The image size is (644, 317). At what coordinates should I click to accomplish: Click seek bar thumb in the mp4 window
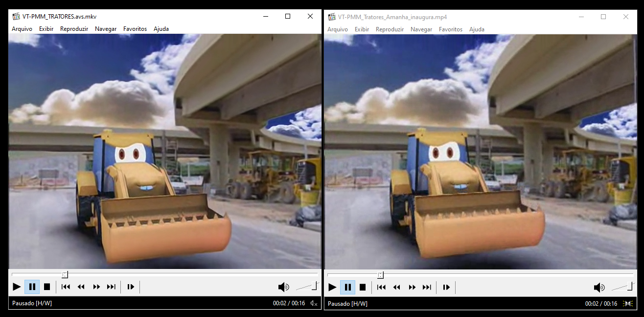[x=381, y=274]
